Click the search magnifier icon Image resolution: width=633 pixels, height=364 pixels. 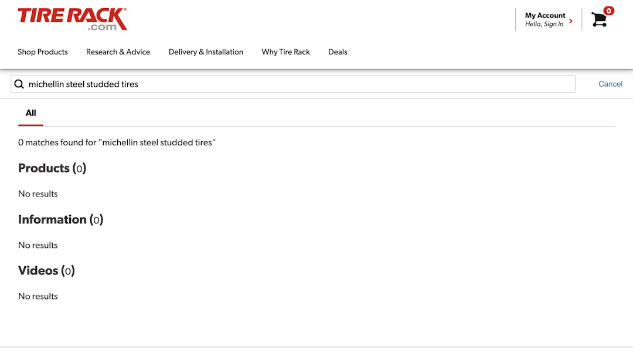point(19,84)
